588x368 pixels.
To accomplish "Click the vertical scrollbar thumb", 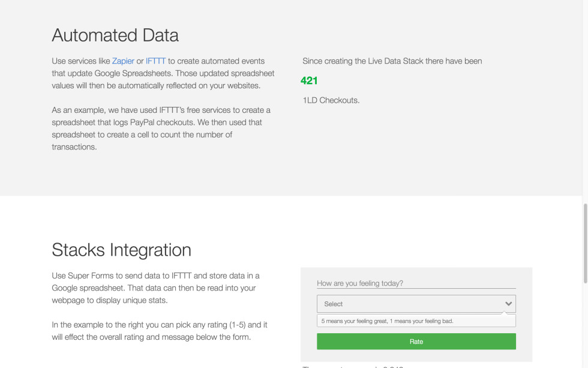I will [585, 243].
